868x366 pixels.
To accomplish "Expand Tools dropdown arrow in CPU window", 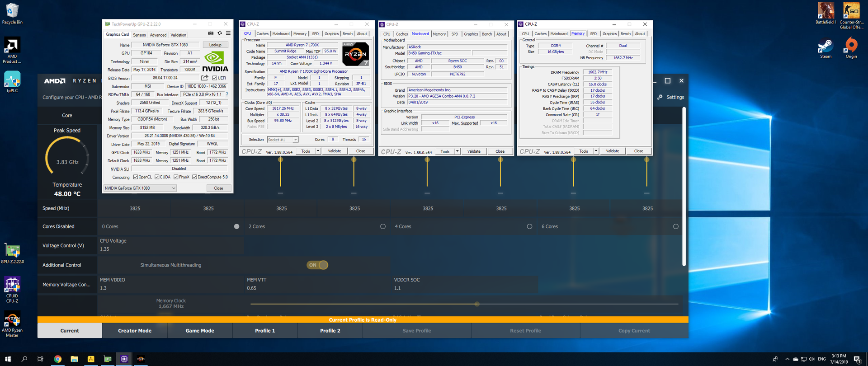I will 318,151.
